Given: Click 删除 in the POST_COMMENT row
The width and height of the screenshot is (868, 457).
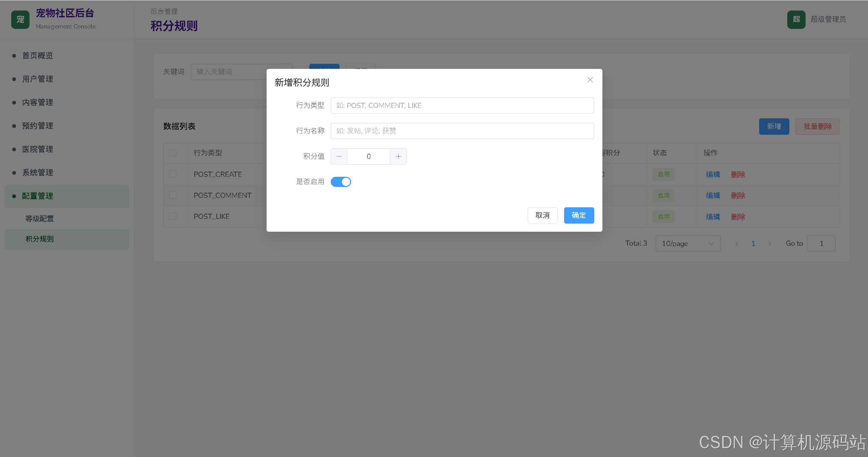Looking at the screenshot, I should (x=738, y=195).
